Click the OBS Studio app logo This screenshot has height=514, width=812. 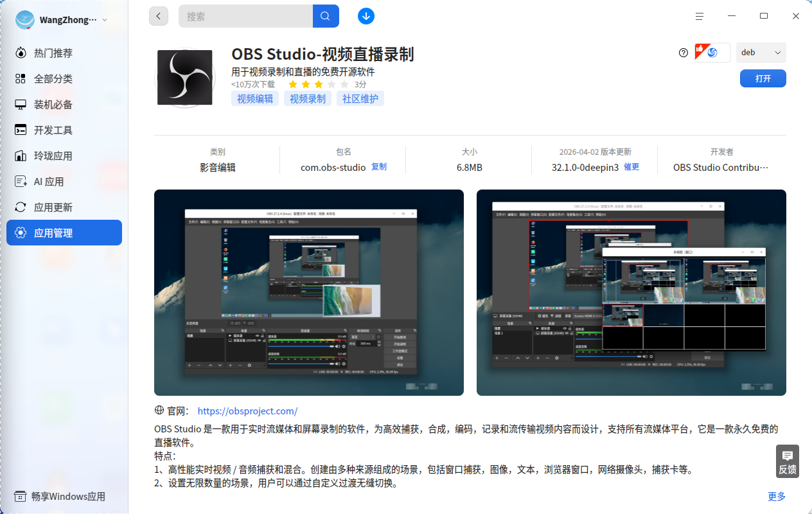click(x=185, y=78)
